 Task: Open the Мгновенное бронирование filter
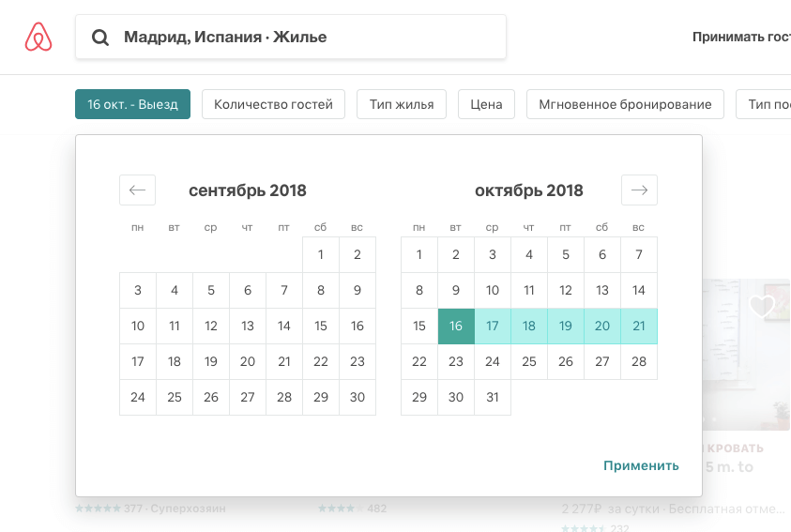click(625, 104)
